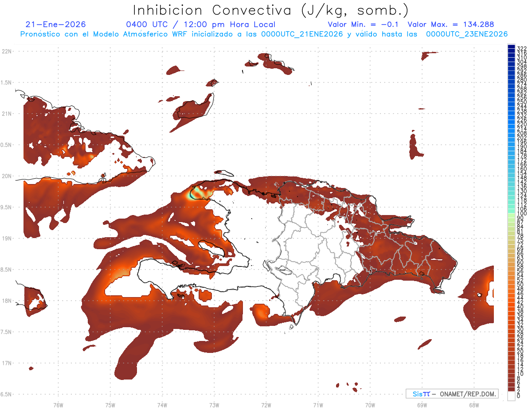The image size is (532, 411).
Task: Select the 'Valor Max. = 134.288' readout
Action: tap(450, 25)
